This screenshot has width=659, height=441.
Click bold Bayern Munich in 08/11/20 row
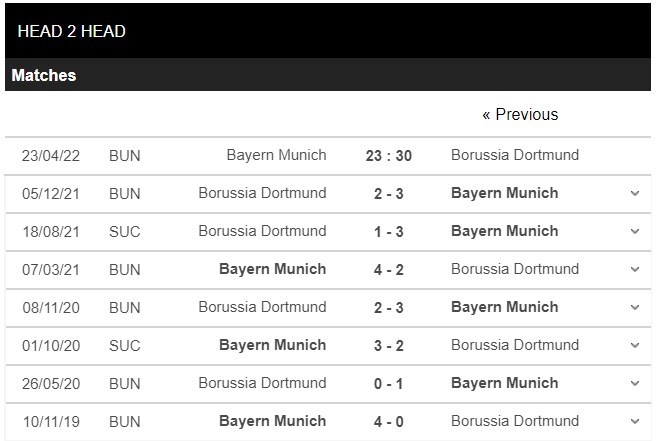click(x=505, y=307)
